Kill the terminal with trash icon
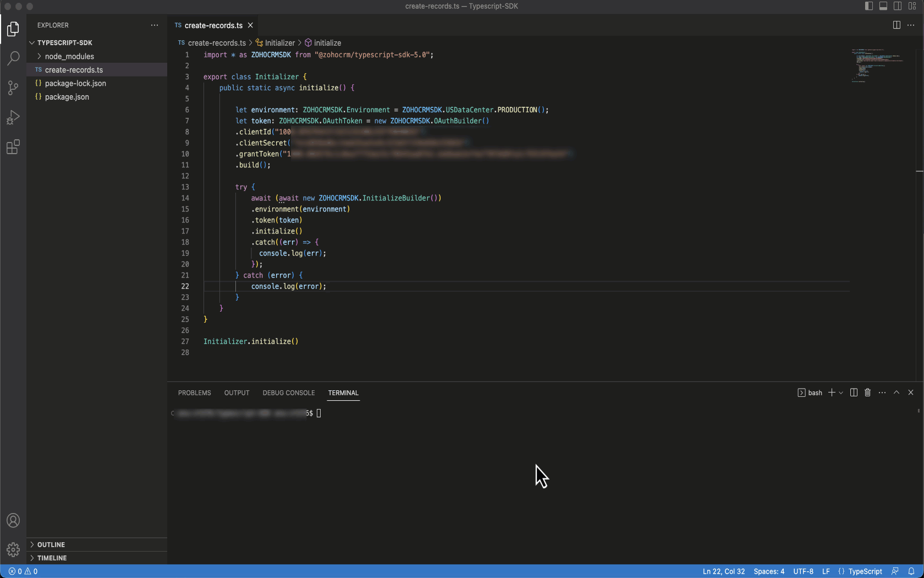Viewport: 924px width, 578px height. 868,392
